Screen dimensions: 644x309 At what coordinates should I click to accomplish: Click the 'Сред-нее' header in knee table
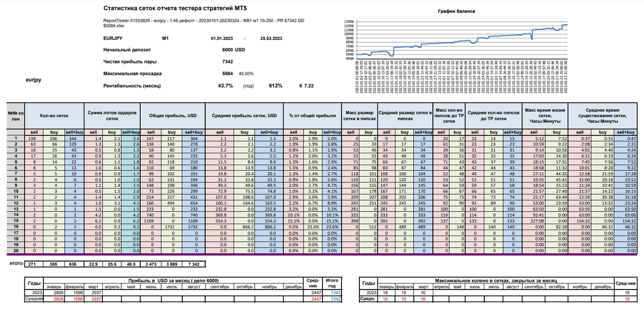(626, 284)
